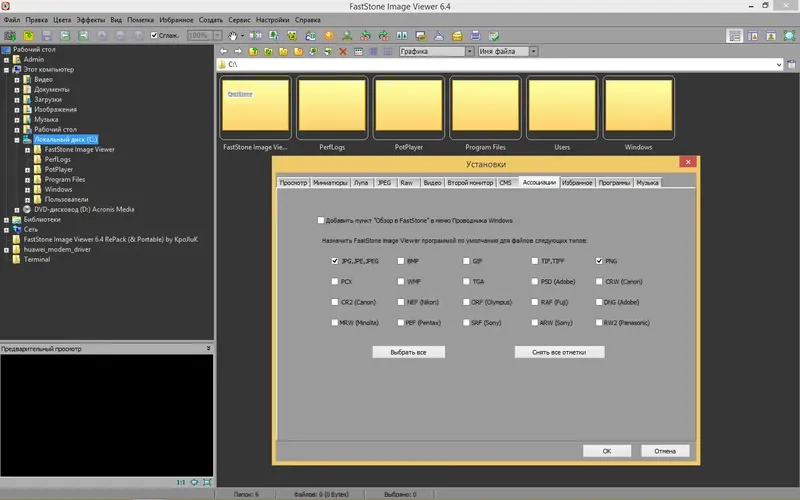Open settings via the checklist icon
800x500 pixels.
tap(494, 36)
